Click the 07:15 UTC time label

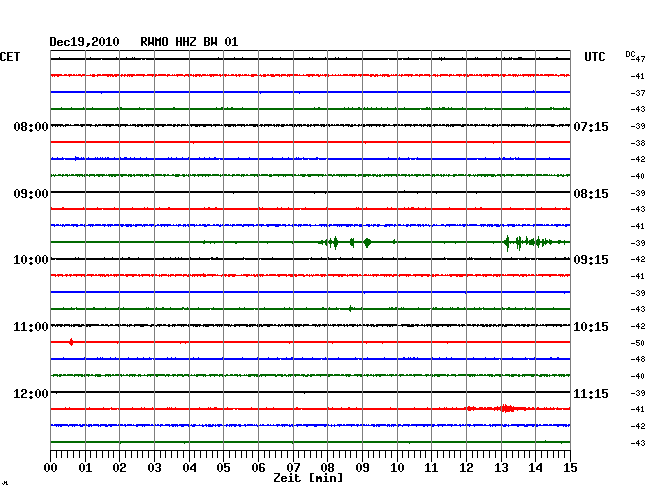(591, 126)
